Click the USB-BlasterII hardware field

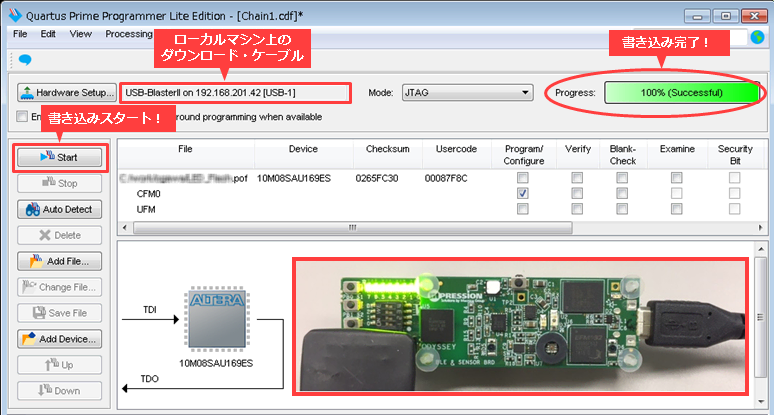coord(235,93)
